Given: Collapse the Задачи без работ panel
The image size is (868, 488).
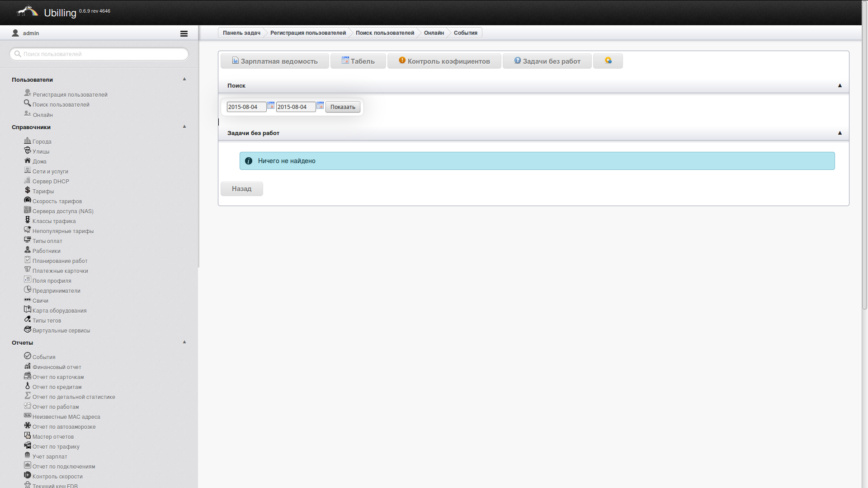Looking at the screenshot, I should click(x=840, y=133).
